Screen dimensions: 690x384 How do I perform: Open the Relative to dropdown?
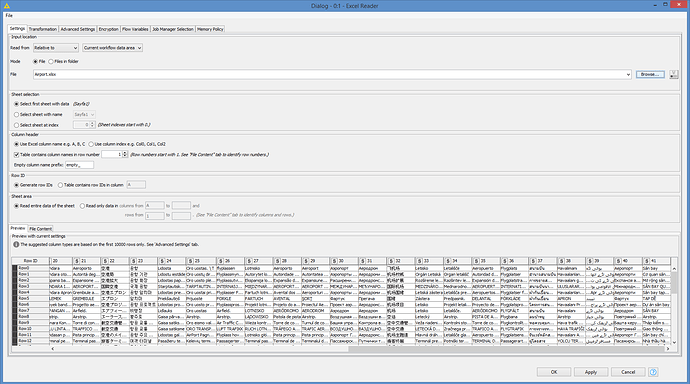click(x=56, y=48)
